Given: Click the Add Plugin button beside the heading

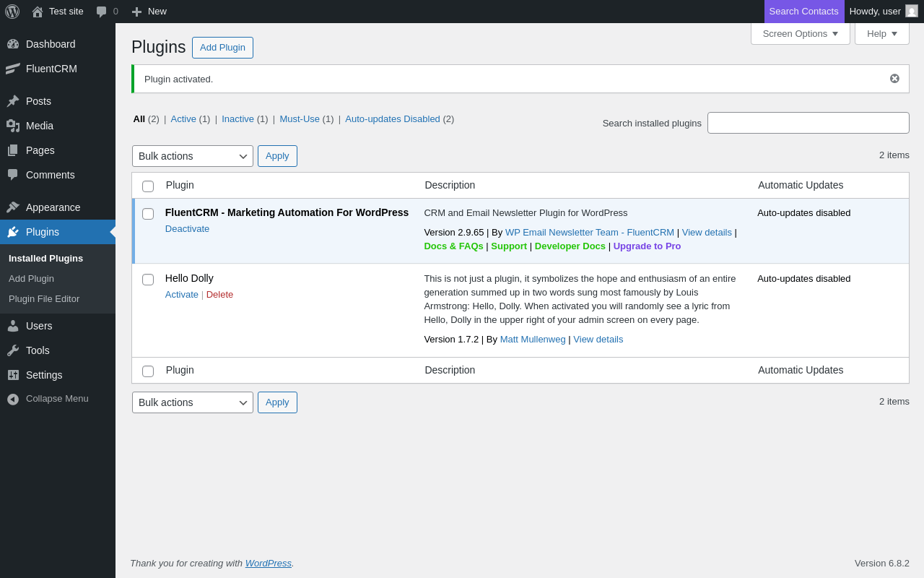Looking at the screenshot, I should [x=222, y=48].
